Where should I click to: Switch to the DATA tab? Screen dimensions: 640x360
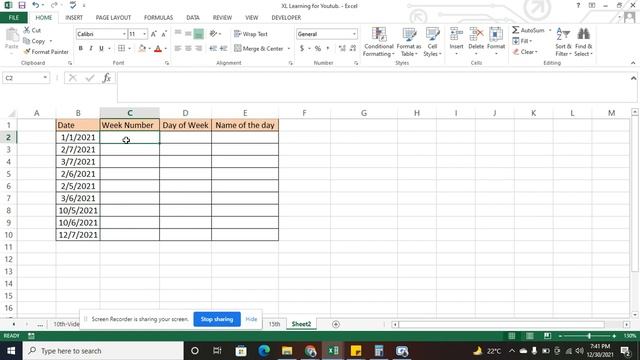[193, 18]
